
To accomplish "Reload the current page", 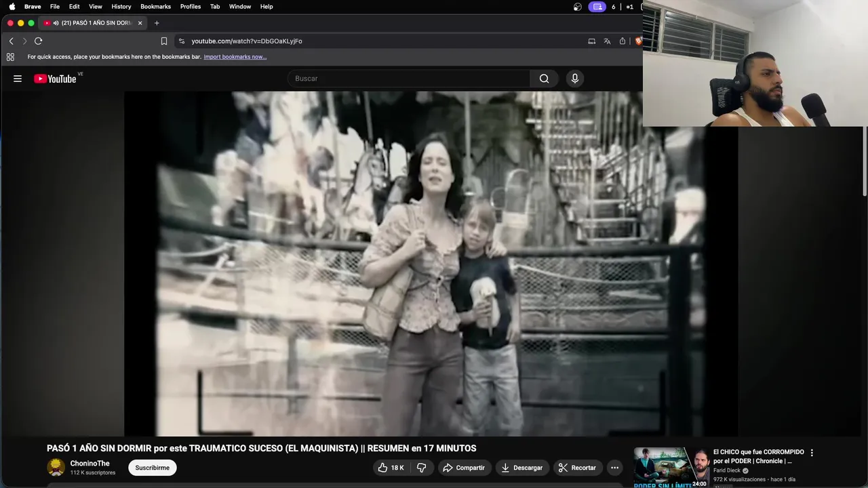I will click(39, 41).
